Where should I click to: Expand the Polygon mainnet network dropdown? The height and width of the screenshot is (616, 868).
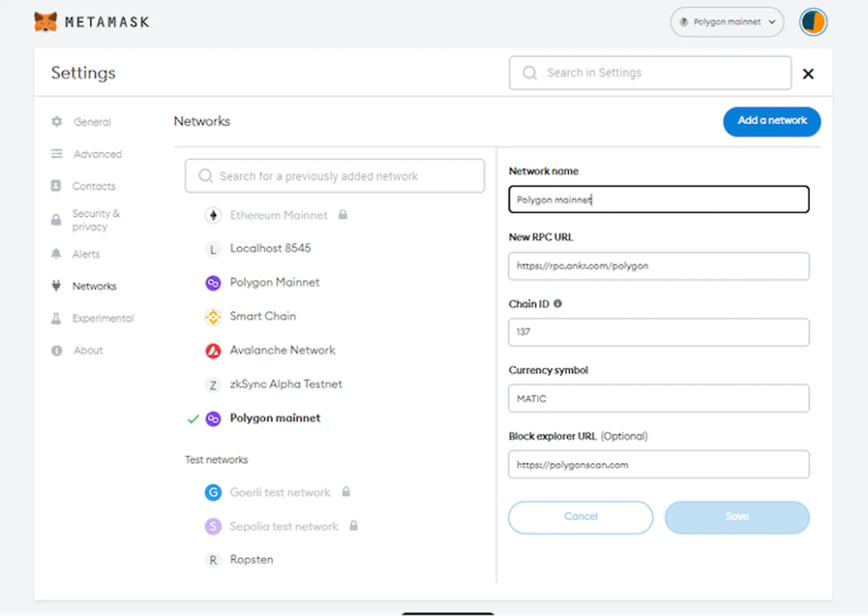pos(727,22)
